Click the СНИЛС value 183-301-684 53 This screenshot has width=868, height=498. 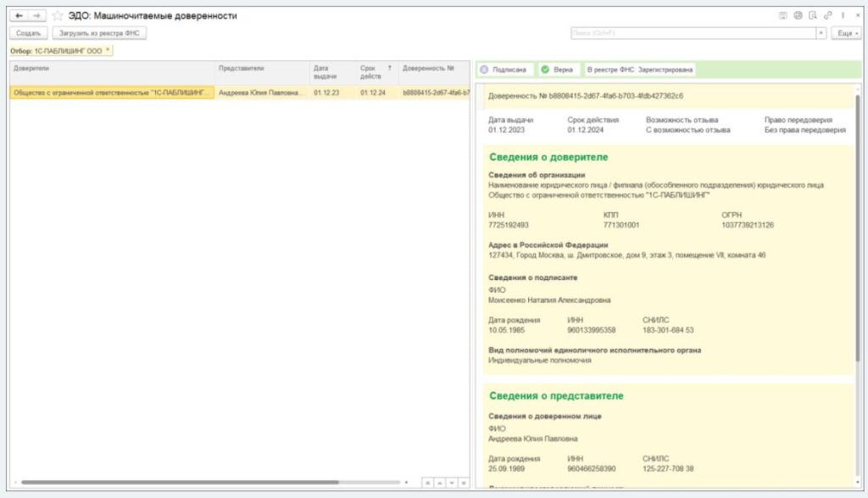pos(668,330)
